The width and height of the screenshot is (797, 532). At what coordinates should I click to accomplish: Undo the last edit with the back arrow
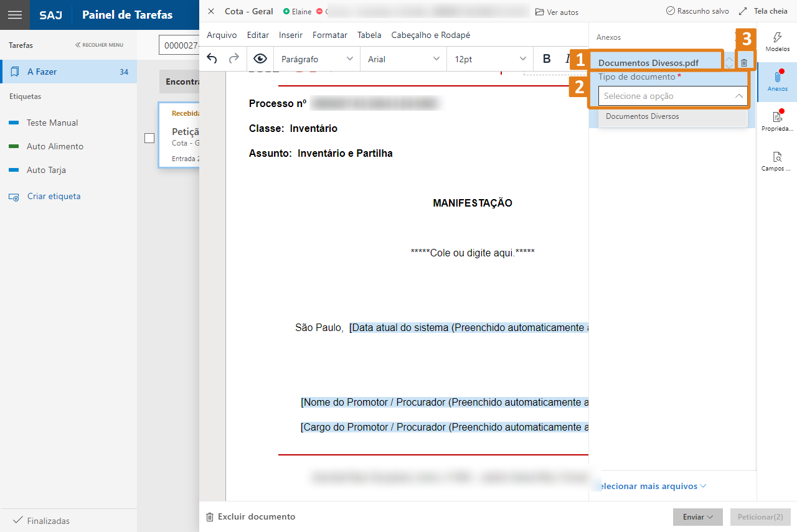click(212, 58)
